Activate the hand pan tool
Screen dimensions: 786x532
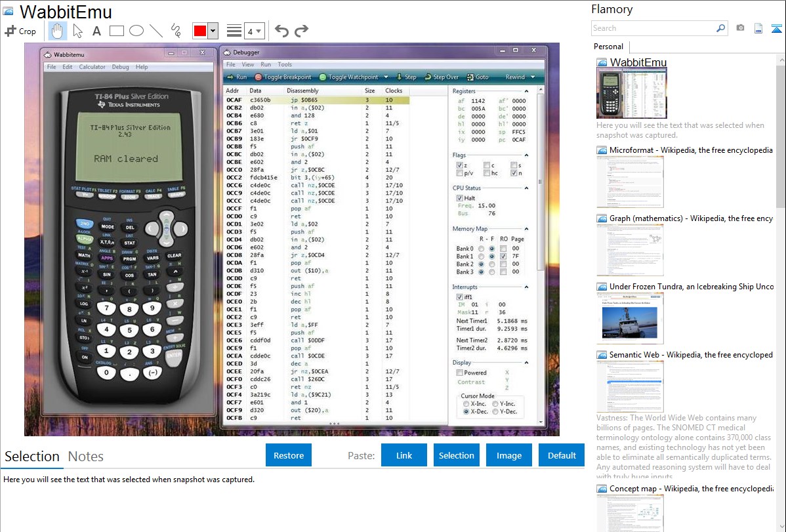coord(57,31)
